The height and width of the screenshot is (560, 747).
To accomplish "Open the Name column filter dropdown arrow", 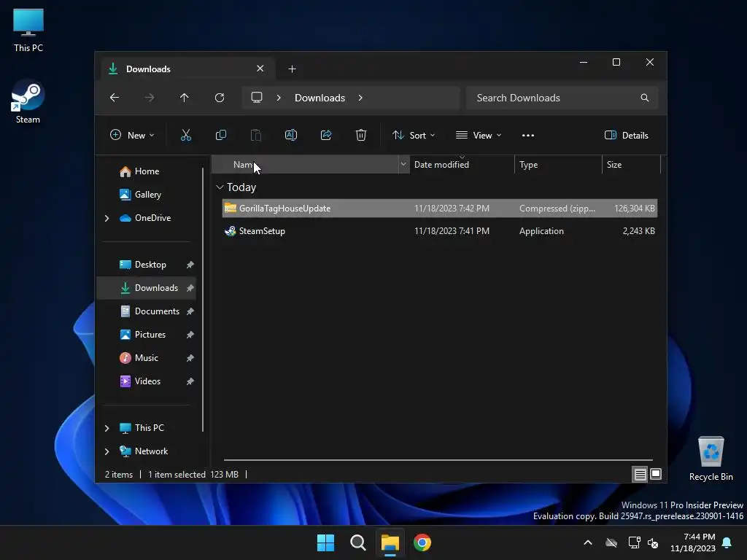I will [x=403, y=164].
